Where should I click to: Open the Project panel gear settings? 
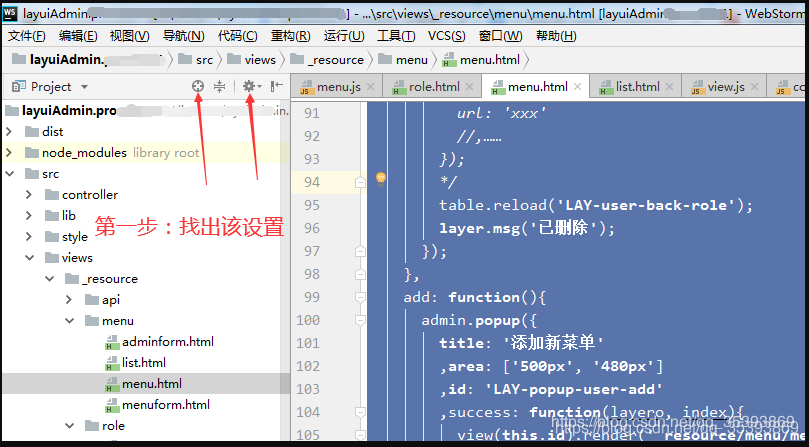click(x=251, y=86)
